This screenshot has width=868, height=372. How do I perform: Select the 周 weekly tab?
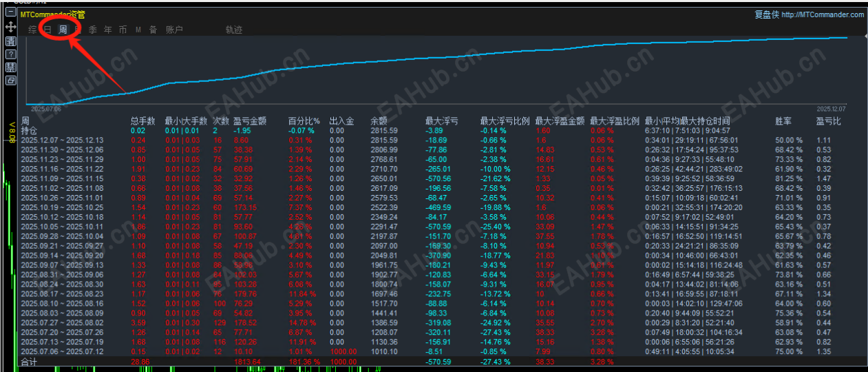pos(63,30)
